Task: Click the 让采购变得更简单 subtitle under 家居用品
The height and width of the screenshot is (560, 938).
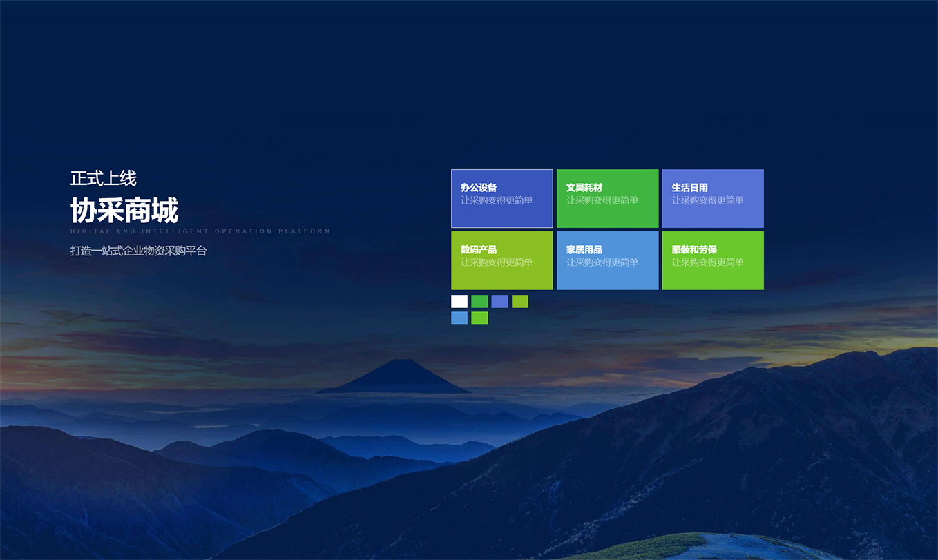Action: point(602,262)
